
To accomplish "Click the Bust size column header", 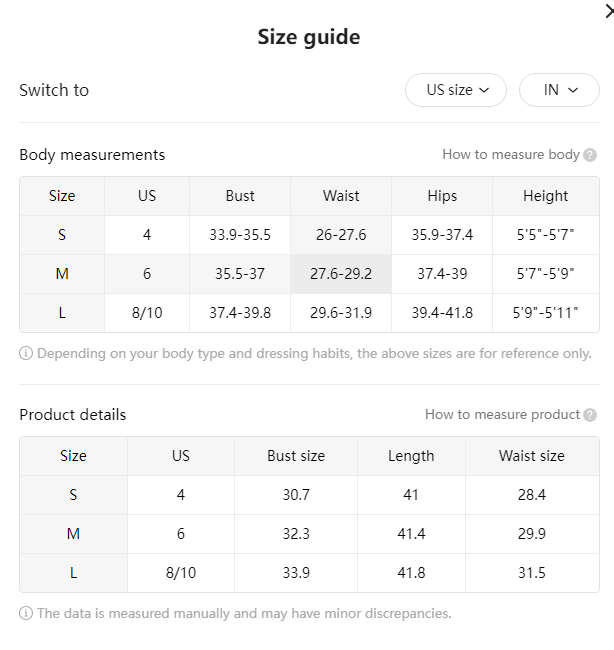I will [296, 456].
